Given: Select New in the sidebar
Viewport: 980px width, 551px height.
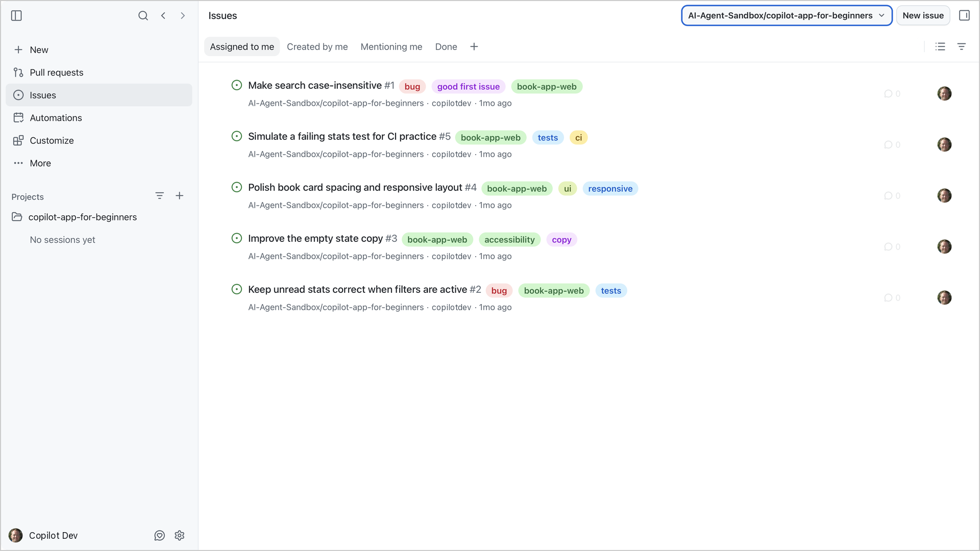Looking at the screenshot, I should 99,50.
